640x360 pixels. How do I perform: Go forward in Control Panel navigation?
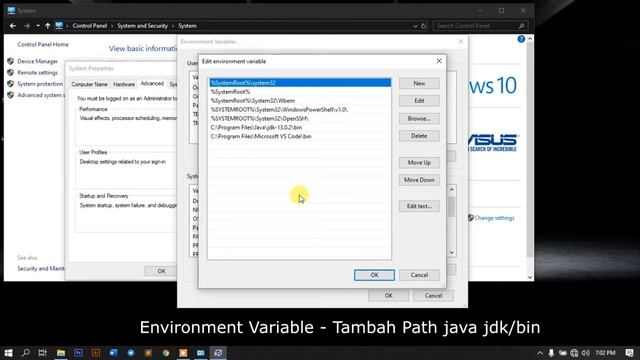(27, 26)
